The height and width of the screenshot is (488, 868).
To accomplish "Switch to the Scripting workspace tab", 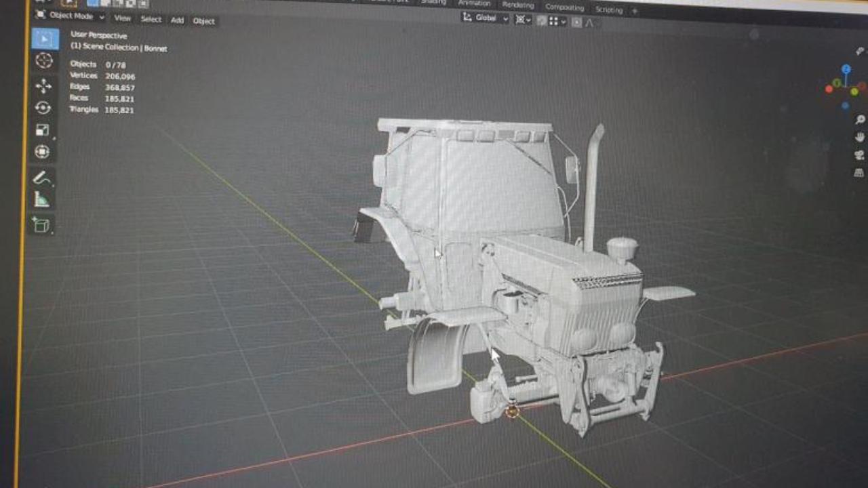I will coord(608,9).
